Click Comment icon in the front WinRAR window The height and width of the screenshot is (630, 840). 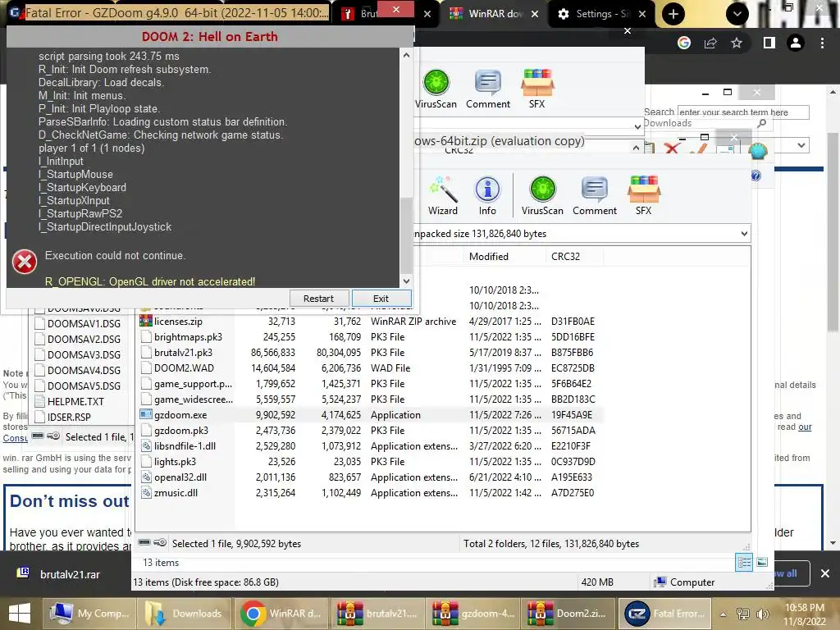pyautogui.click(x=595, y=195)
